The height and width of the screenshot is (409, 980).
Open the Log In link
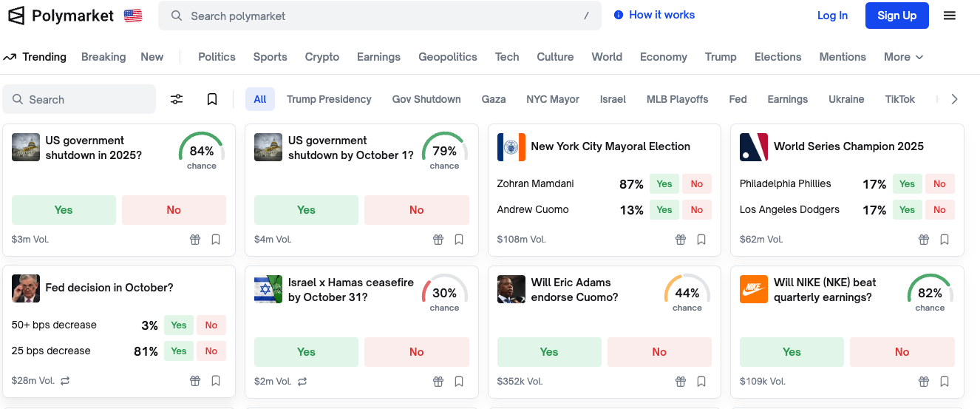[832, 16]
